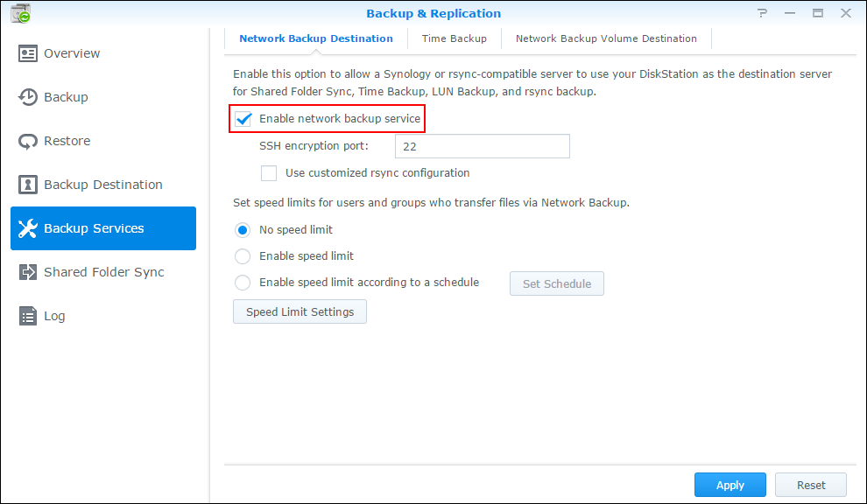Focus the SSH encryption port field
Viewport: 867px width, 504px height.
tap(483, 146)
